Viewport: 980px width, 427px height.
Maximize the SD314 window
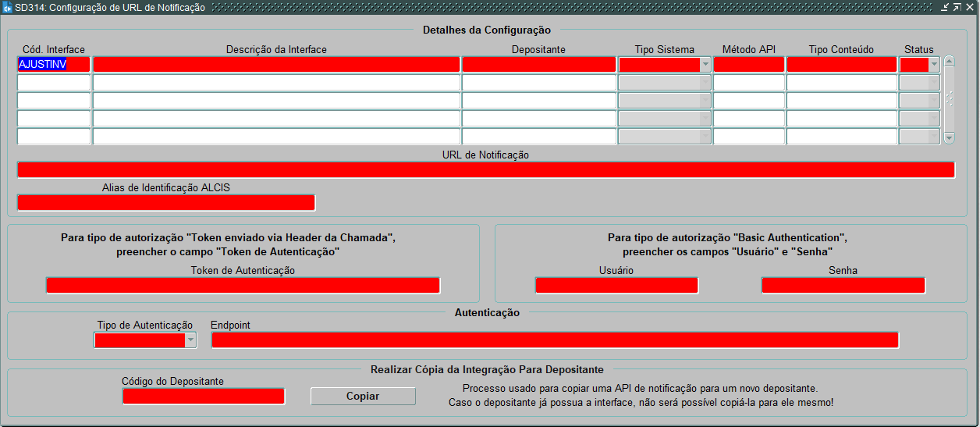957,7
